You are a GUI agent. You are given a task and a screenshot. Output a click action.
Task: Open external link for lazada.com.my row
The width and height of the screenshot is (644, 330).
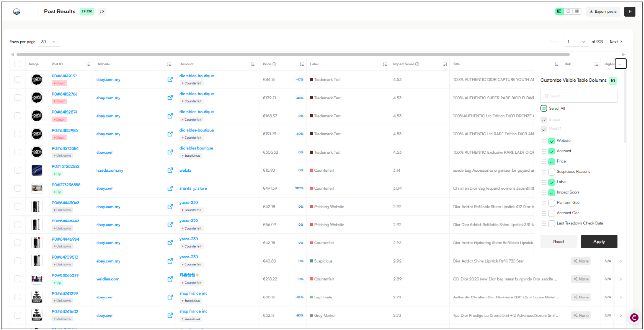point(170,170)
